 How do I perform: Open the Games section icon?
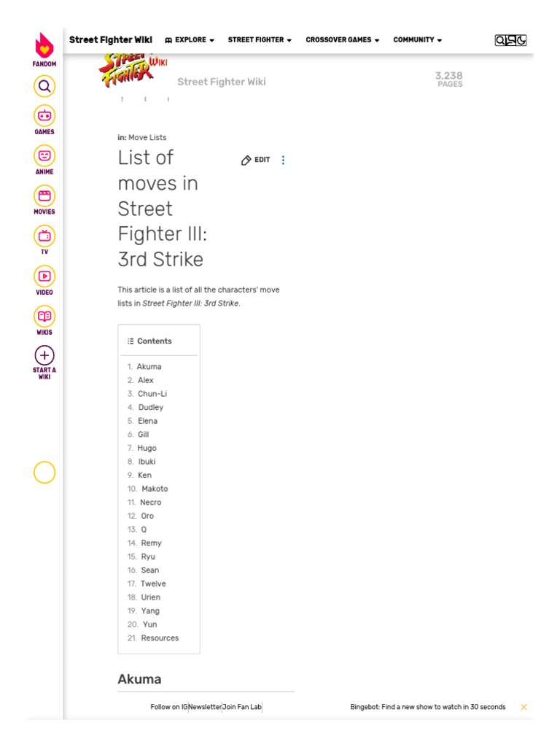(x=44, y=116)
